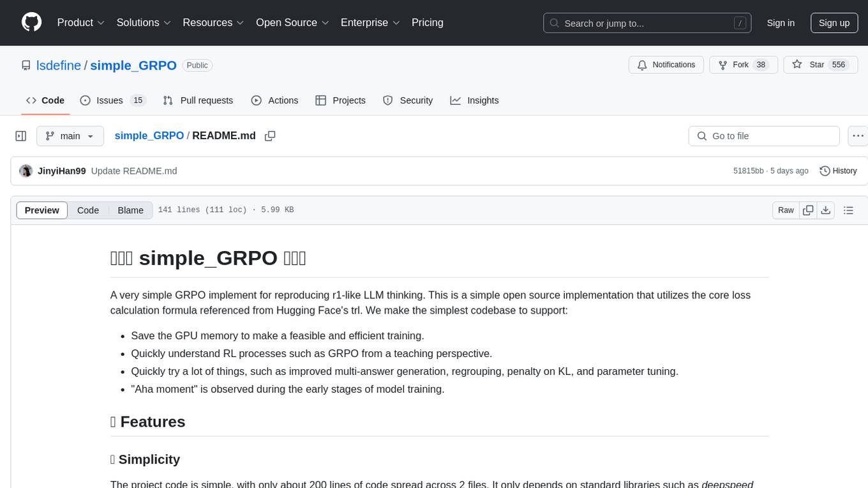Click the star count 556

click(x=839, y=65)
